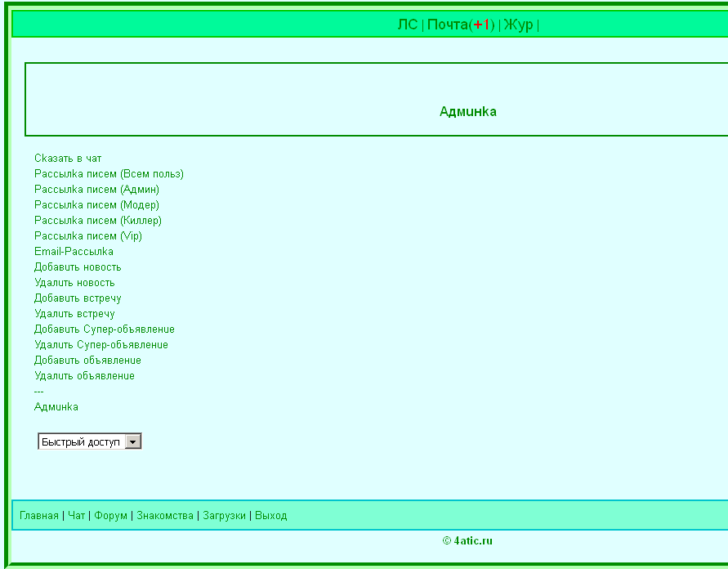Open Рассылка писем (Всем польз)
The width and height of the screenshot is (728, 569).
pyautogui.click(x=109, y=174)
